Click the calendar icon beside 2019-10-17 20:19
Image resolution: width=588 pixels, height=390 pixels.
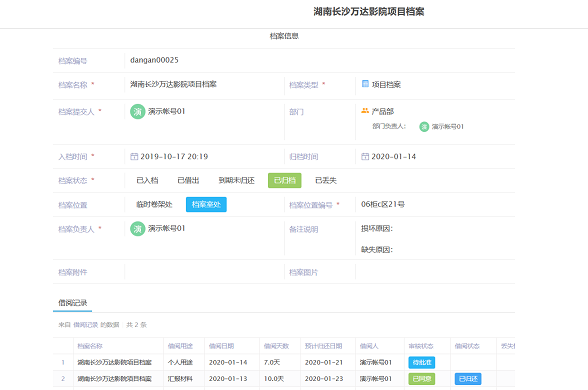click(x=134, y=156)
